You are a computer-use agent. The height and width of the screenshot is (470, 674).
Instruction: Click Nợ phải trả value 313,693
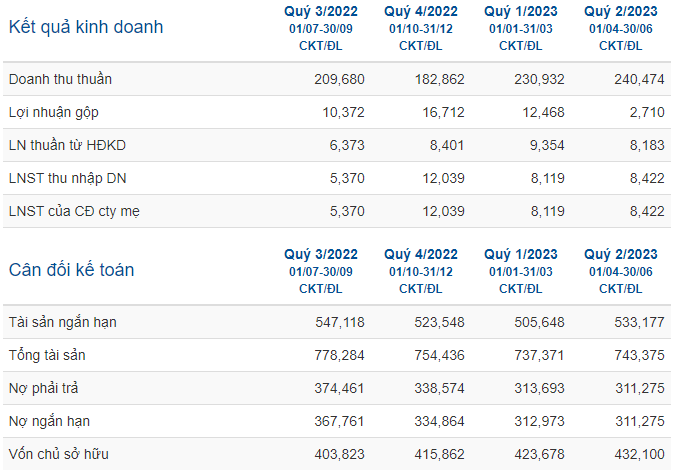tap(539, 388)
